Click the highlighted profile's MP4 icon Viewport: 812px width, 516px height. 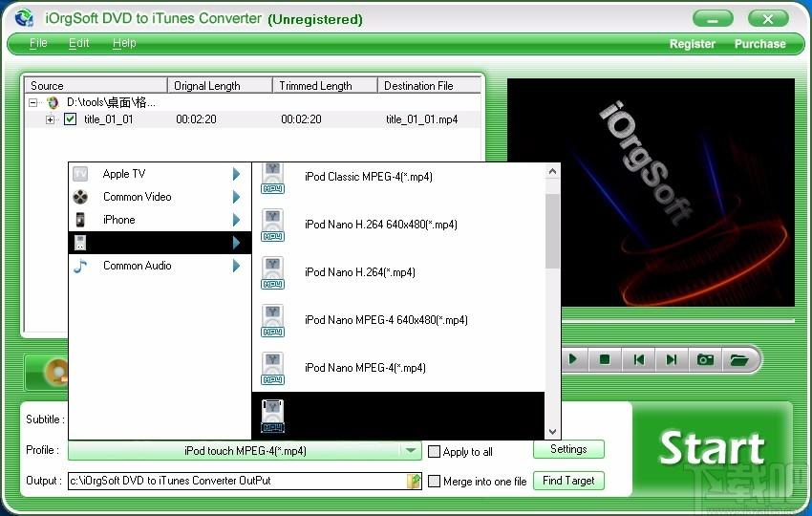(x=272, y=416)
